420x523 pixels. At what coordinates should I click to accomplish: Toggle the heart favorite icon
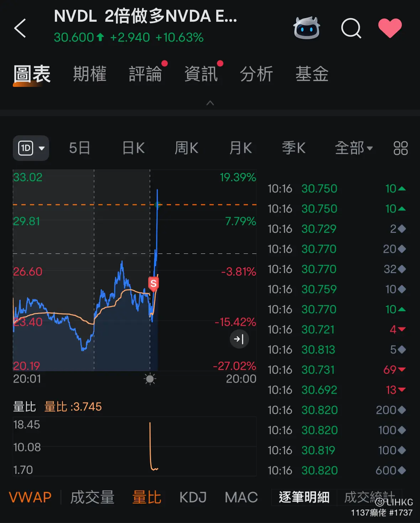click(390, 28)
